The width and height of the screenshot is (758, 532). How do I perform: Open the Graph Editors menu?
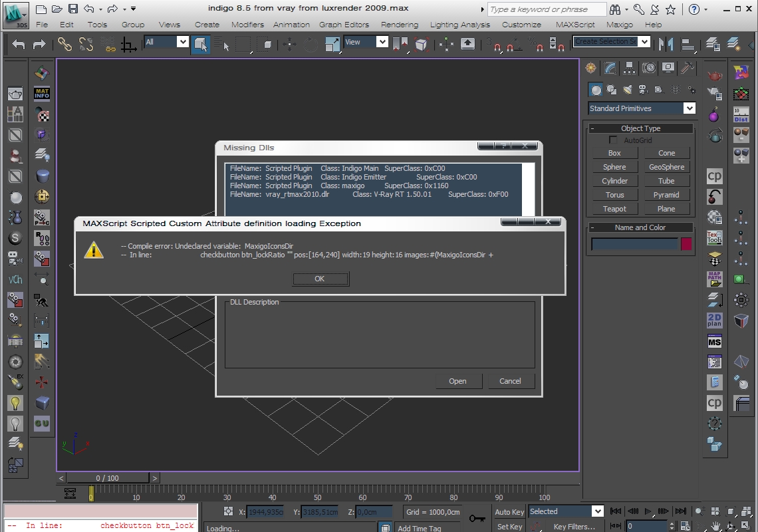(x=344, y=25)
